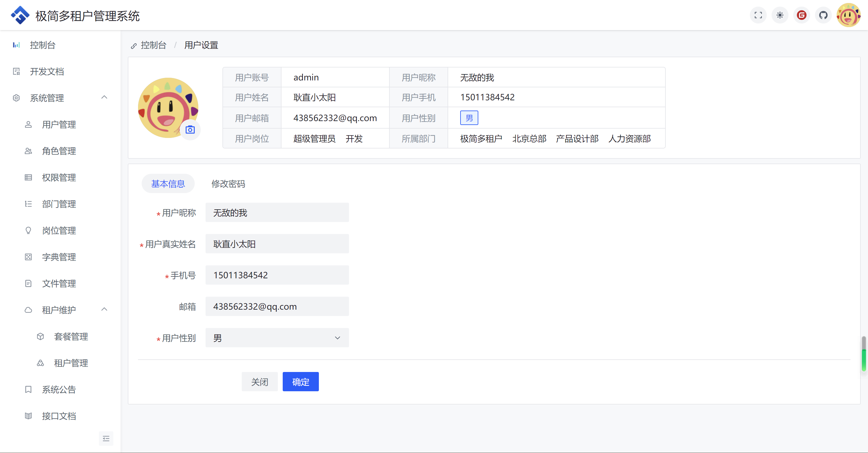Open 系统公告 in the sidebar
Screen dimensions: 868x453
(x=59, y=390)
